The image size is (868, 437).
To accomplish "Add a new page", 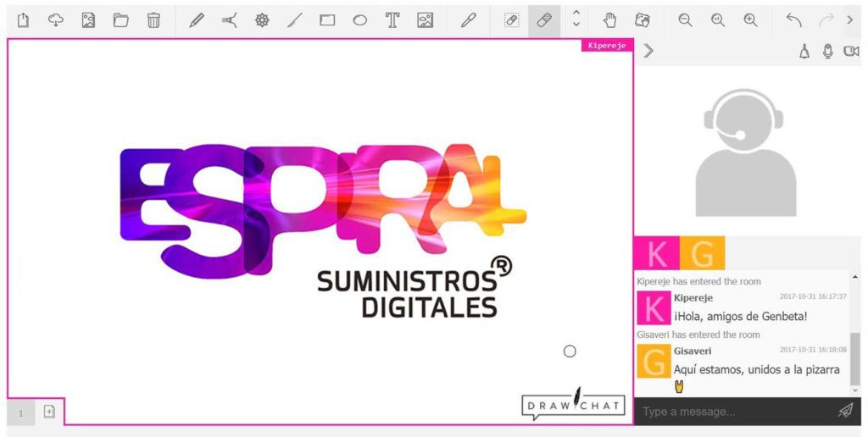I will 49,412.
